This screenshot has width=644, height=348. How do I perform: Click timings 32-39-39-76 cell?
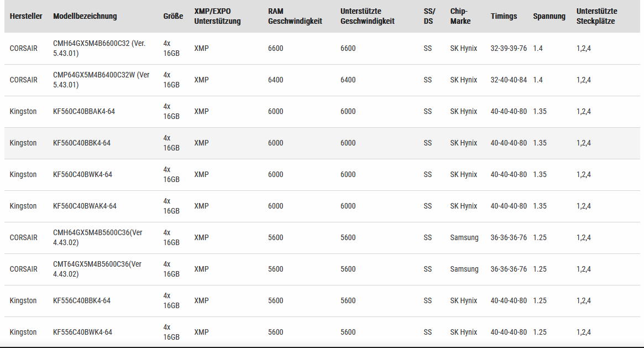[509, 48]
